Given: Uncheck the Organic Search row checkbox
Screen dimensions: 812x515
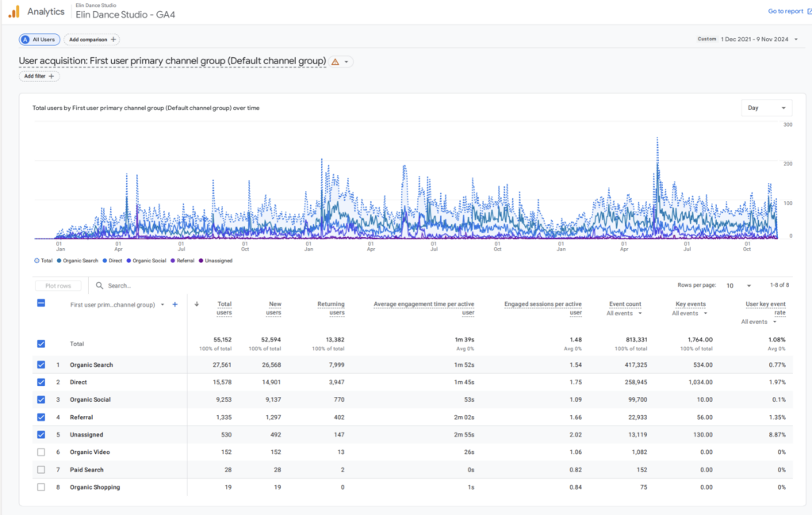Looking at the screenshot, I should [x=41, y=365].
